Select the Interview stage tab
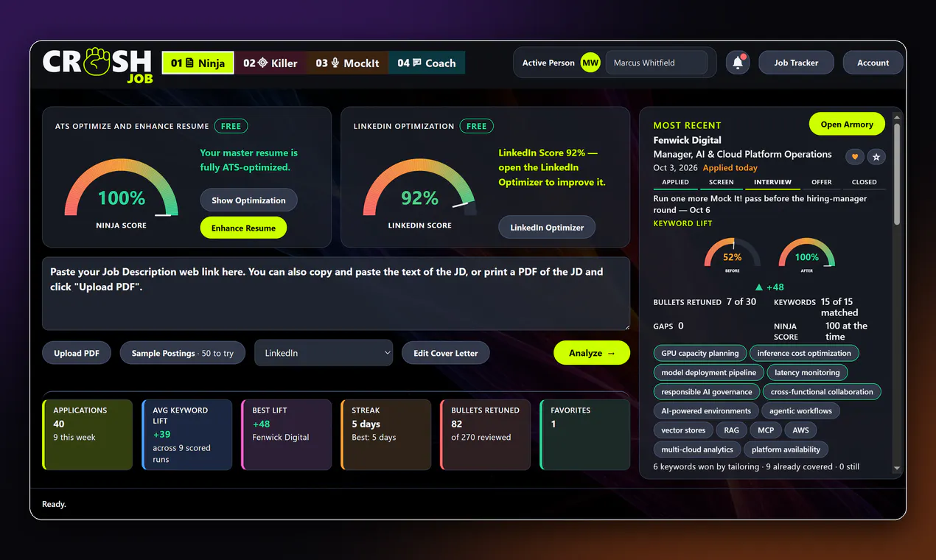Image resolution: width=936 pixels, height=560 pixels. [772, 182]
